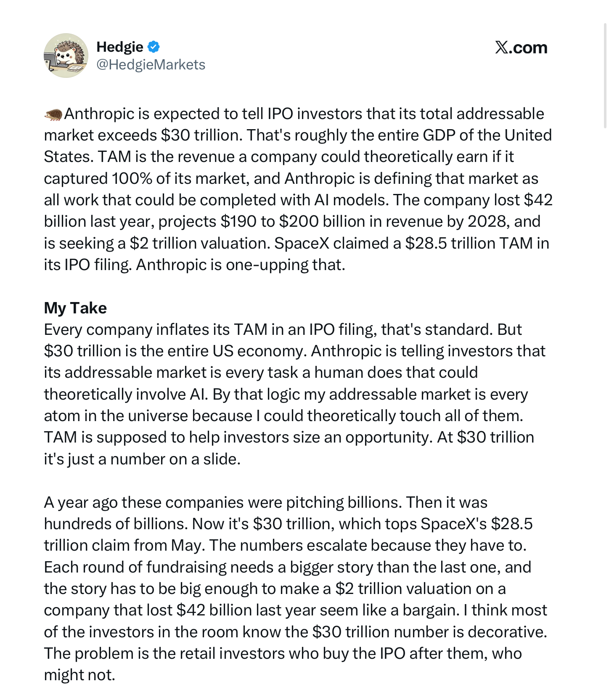
Task: Click the X.com logo
Action: pos(521,48)
